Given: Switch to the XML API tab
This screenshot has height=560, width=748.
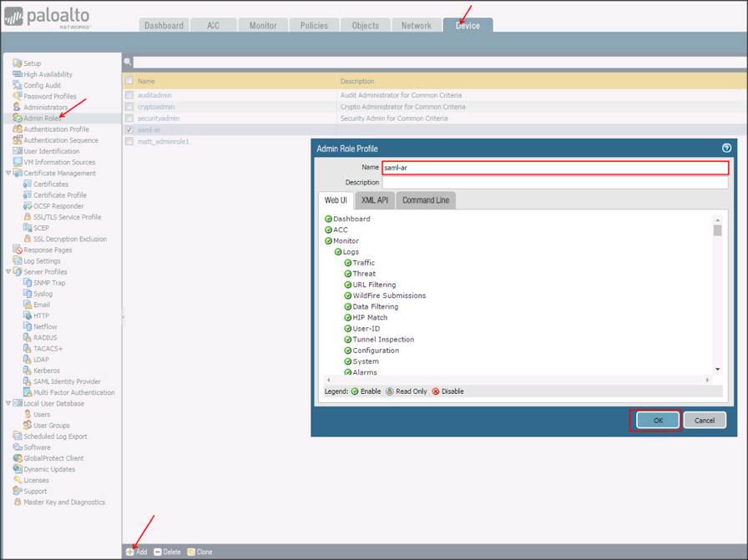Looking at the screenshot, I should (374, 200).
